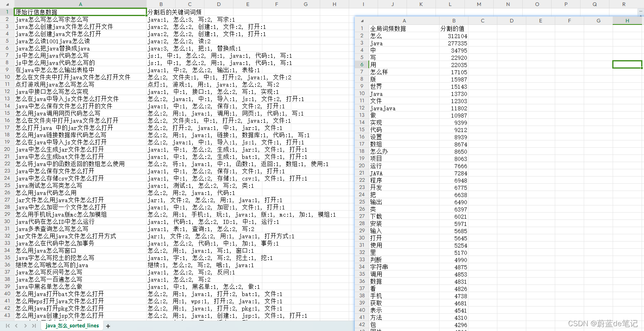Viewport: 644px width, 331px height.
Task: Add a new sheet with the plus icon
Action: (x=108, y=326)
